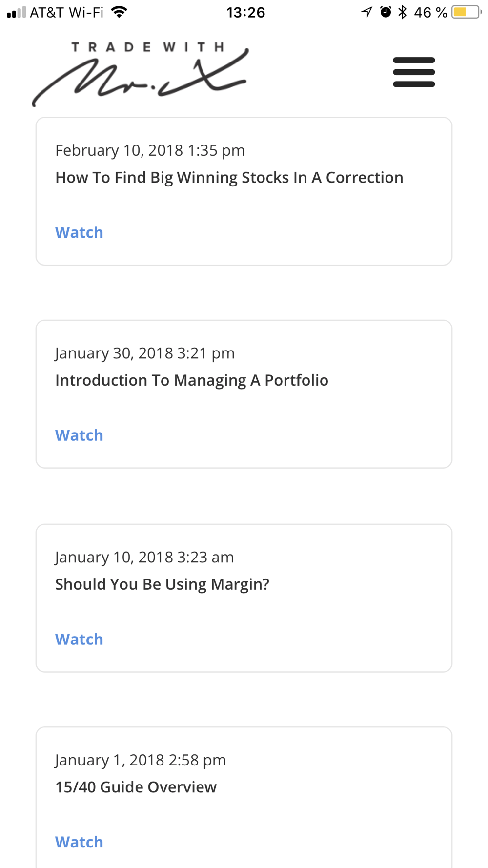The width and height of the screenshot is (488, 868).
Task: Tap the AT&T Wi-Fi carrier label
Action: [67, 12]
